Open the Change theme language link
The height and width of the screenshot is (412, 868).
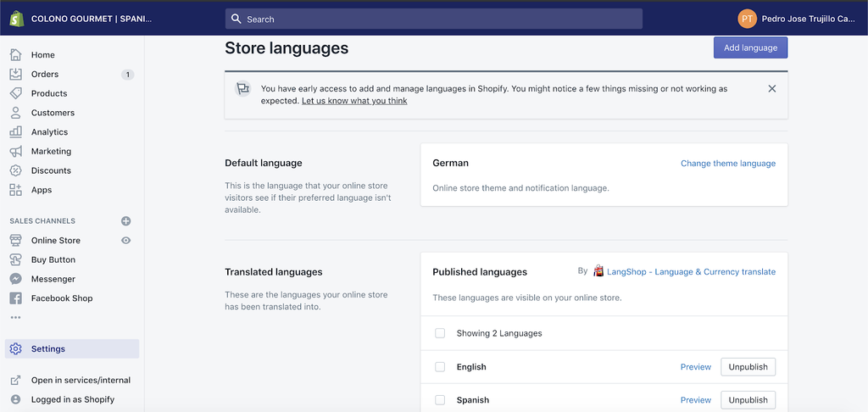click(x=727, y=164)
